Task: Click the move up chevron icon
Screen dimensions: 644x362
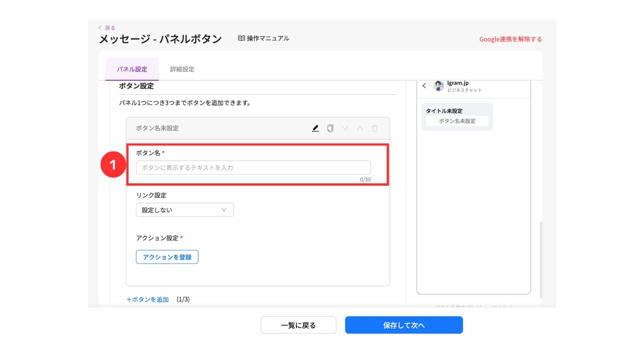Action: point(360,128)
